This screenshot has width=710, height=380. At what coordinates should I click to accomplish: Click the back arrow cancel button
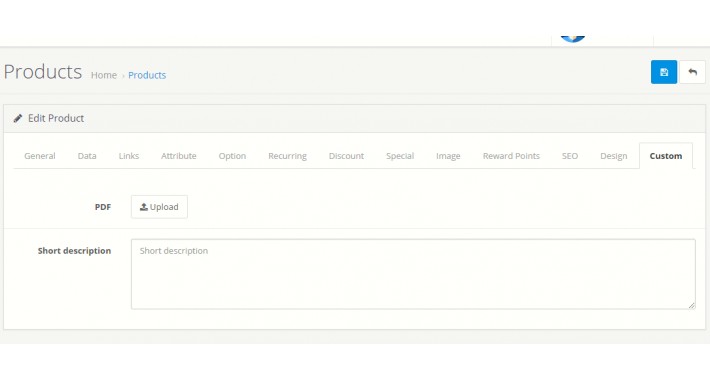pos(692,72)
